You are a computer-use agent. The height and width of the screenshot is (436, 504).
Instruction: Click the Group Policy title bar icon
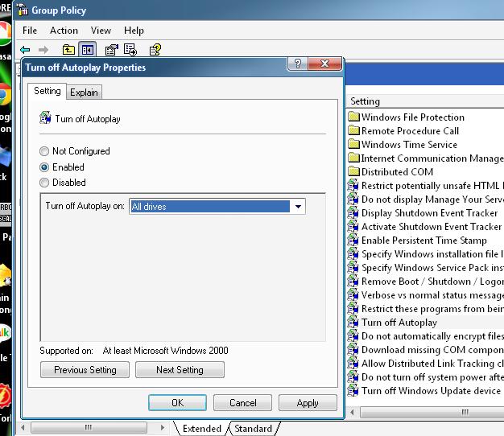click(23, 10)
